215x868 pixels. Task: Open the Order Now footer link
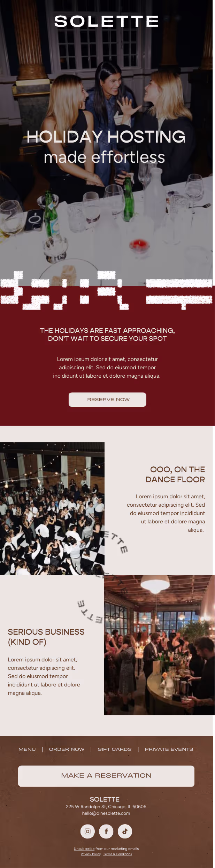67,749
